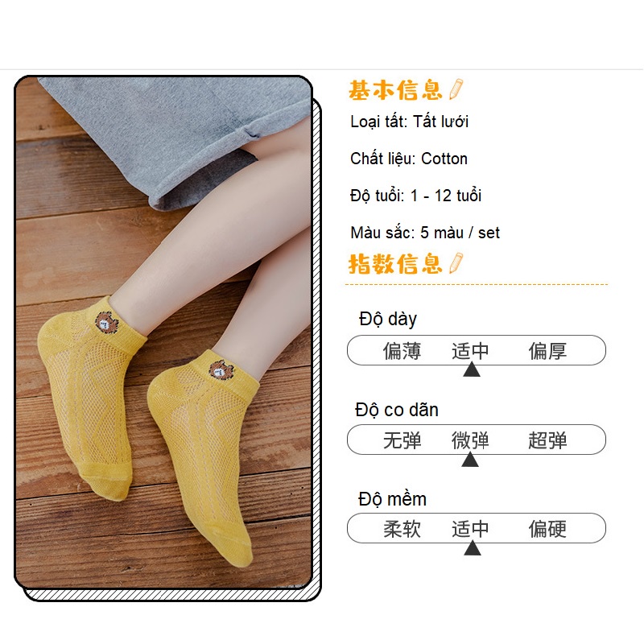
Task: Click the 指数信息 heading text
Action: tap(395, 264)
